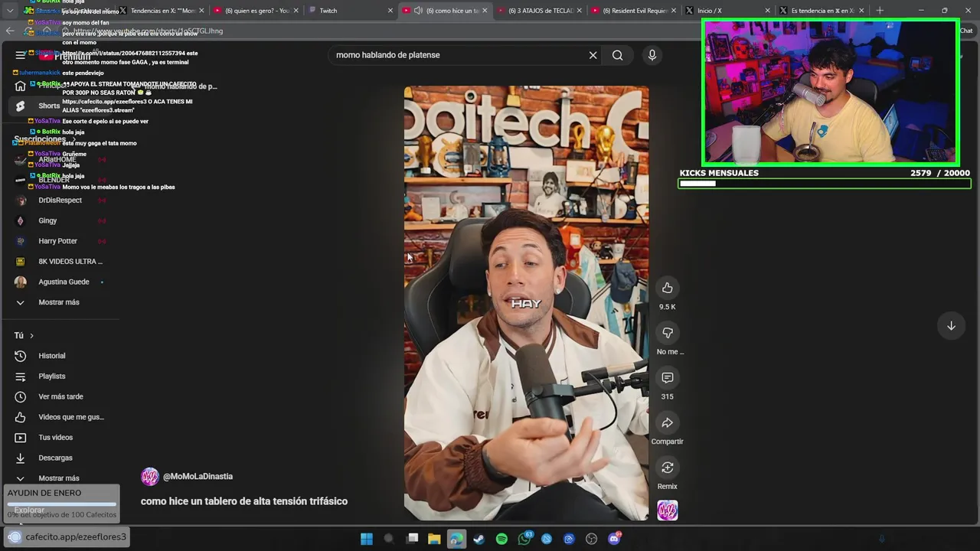The width and height of the screenshot is (980, 551).
Task: Expand 'Mostrar más' under subscriptions
Action: pyautogui.click(x=58, y=302)
